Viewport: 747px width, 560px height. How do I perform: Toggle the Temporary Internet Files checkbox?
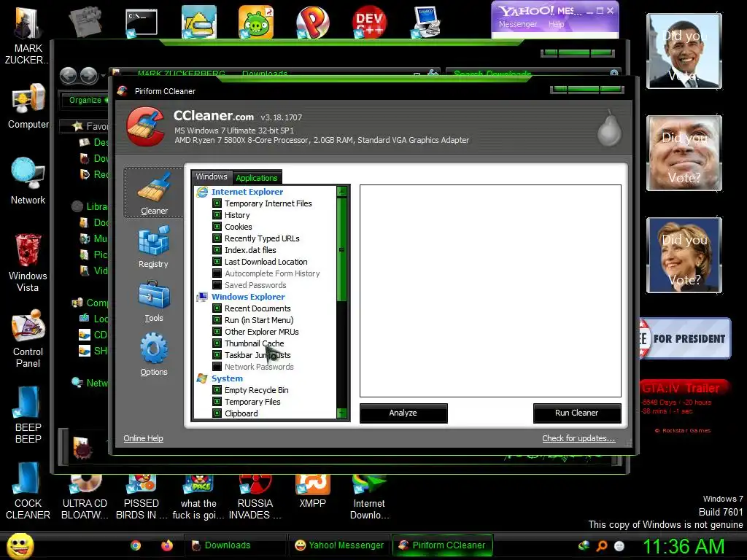click(217, 203)
